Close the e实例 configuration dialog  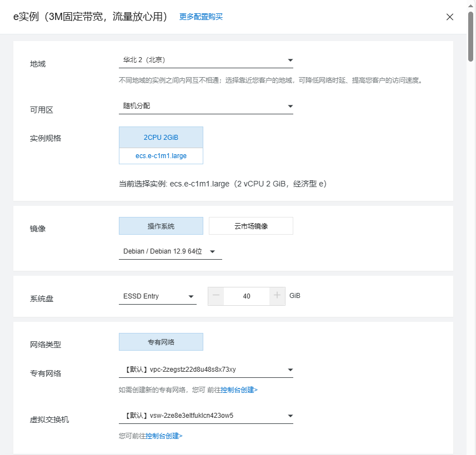point(450,17)
